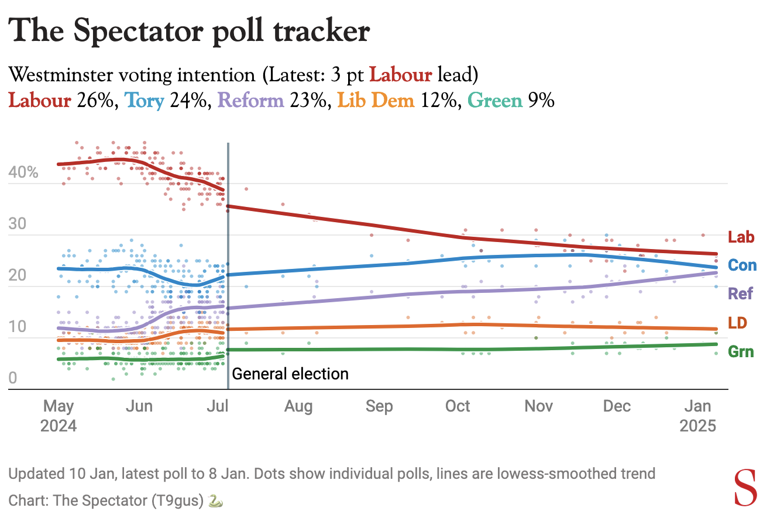The image size is (777, 532).
Task: Click the green Green 9% legend entry
Action: click(x=510, y=101)
